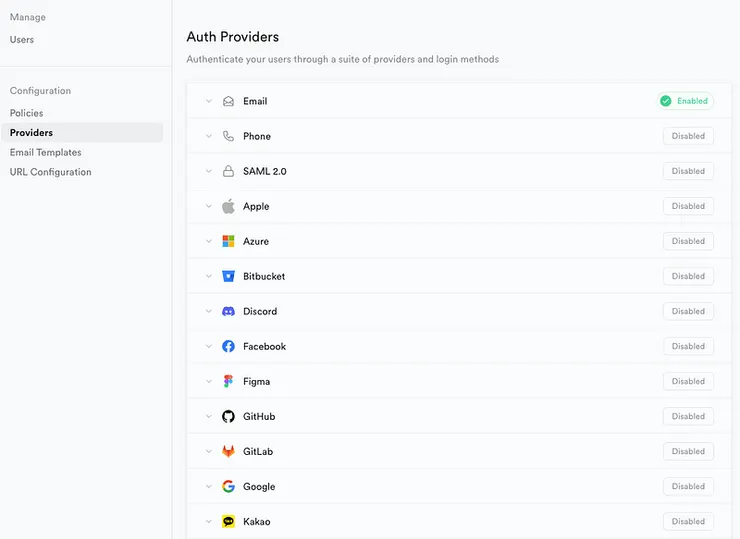
Task: Click the Email Enabled status badge
Action: (685, 101)
